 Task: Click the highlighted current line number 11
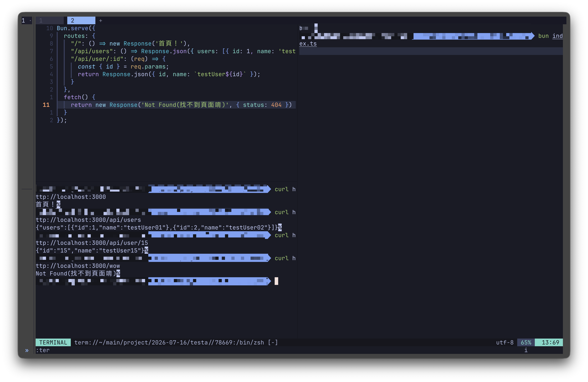pyautogui.click(x=46, y=105)
